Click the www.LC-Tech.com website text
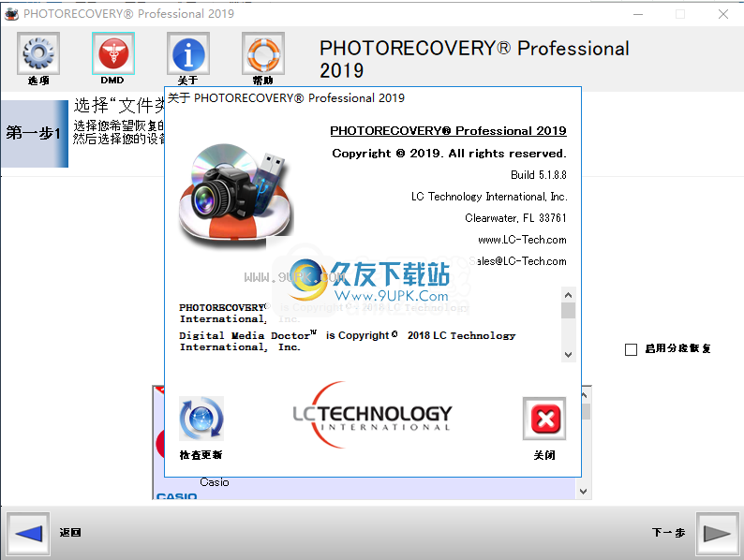The height and width of the screenshot is (560, 744). (x=522, y=240)
